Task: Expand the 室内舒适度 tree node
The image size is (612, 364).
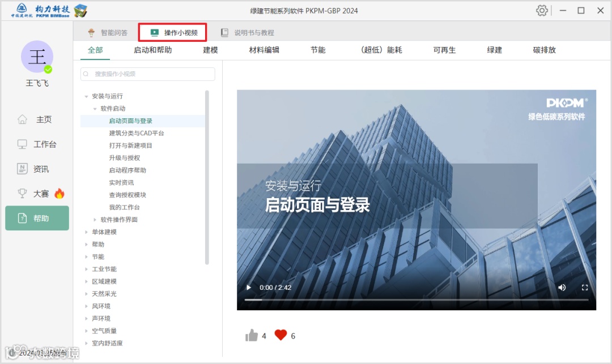Action: pyautogui.click(x=86, y=344)
